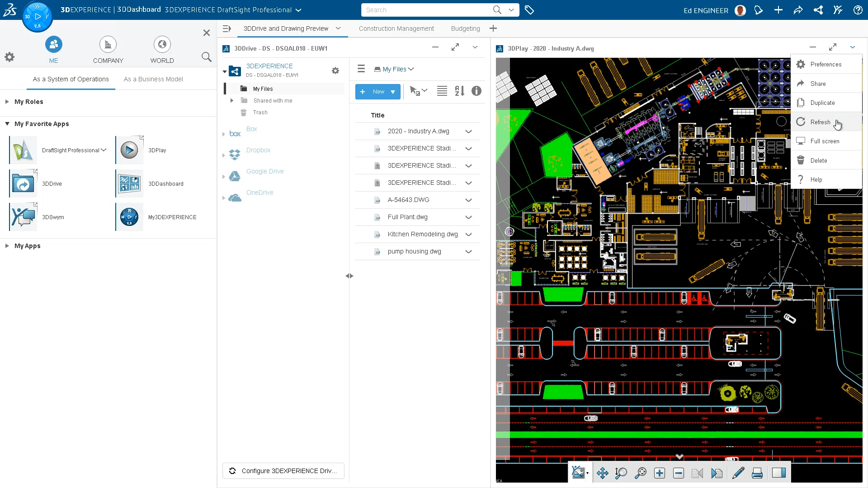
Task: Launch the 3DPlay app
Action: pos(129,150)
